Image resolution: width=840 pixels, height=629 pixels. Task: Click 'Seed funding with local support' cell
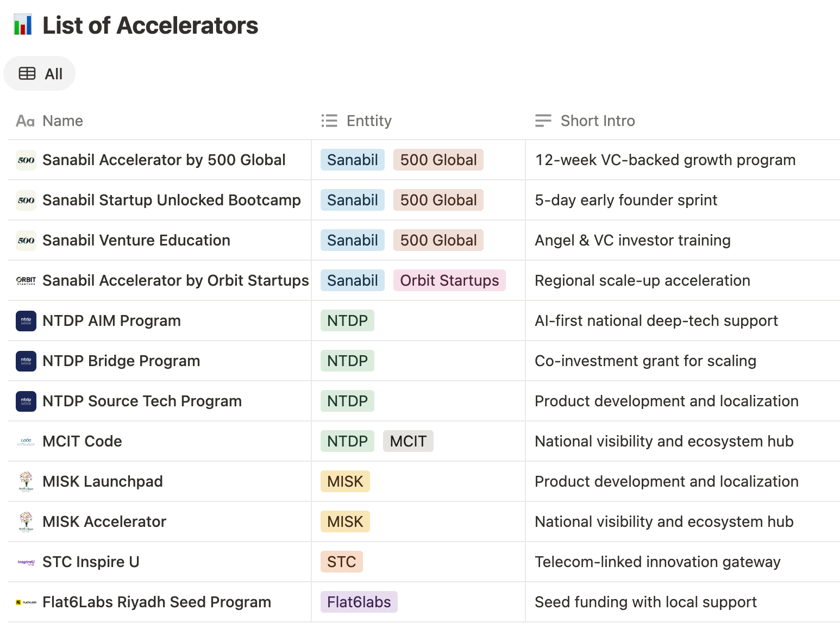[682, 602]
